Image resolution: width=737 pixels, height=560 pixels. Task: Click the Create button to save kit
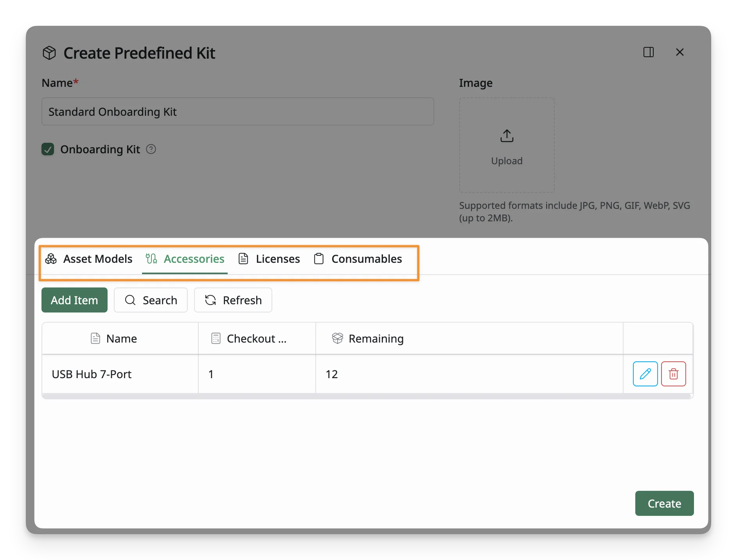tap(664, 503)
